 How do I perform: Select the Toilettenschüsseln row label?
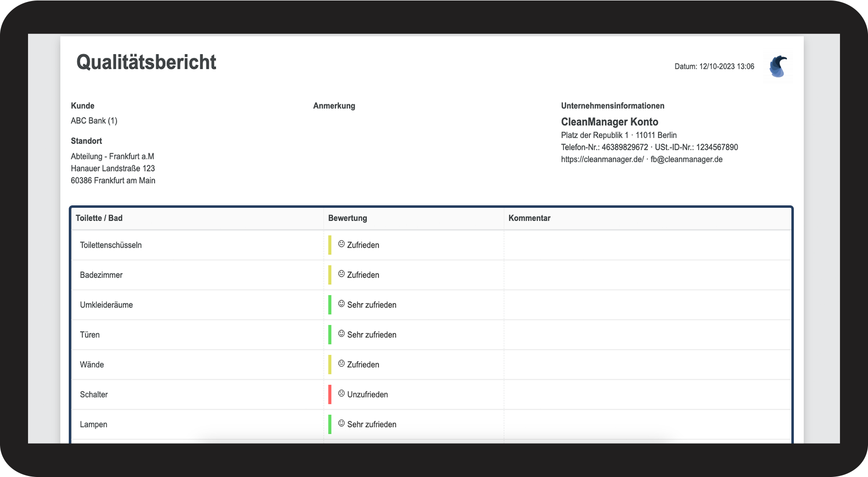coord(111,245)
